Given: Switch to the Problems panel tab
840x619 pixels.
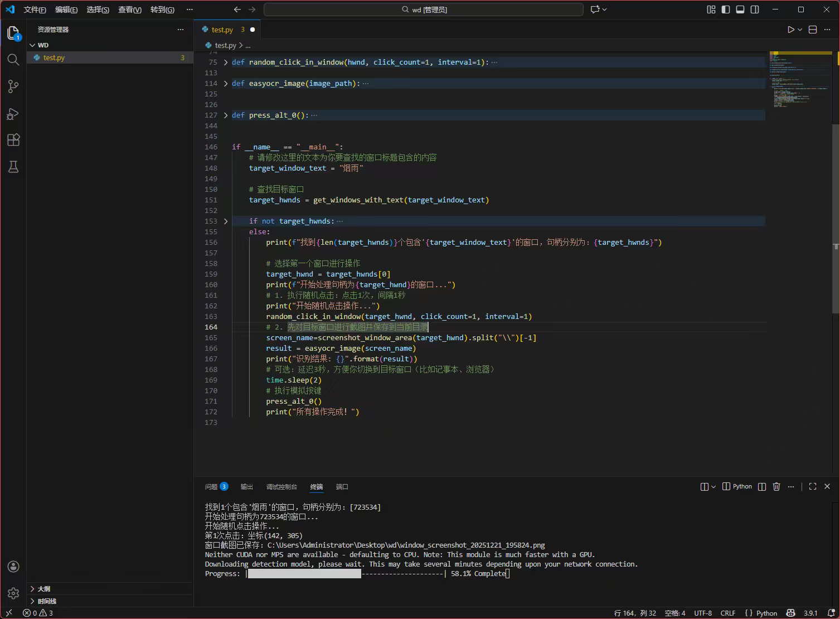Looking at the screenshot, I should 211,487.
